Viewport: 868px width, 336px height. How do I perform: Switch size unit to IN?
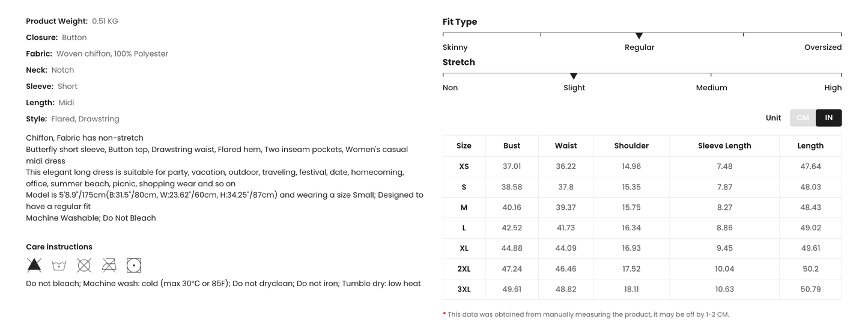click(828, 118)
